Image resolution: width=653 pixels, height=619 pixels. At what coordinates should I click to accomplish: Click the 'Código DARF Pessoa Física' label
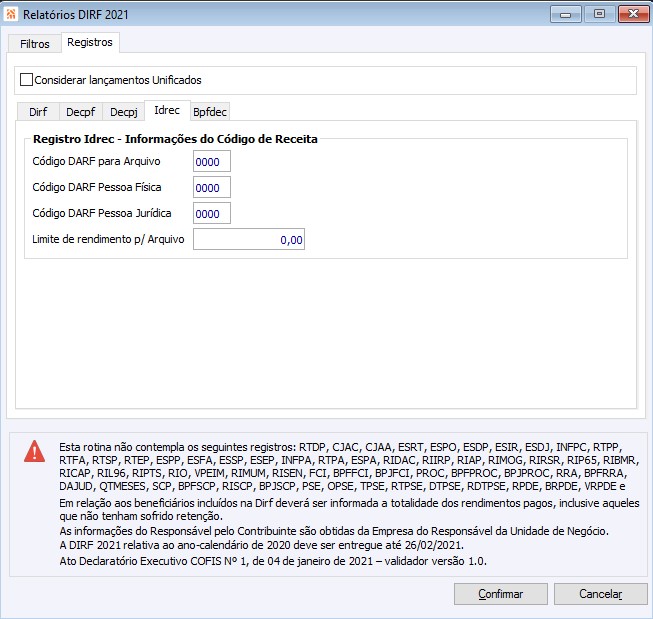tap(97, 187)
